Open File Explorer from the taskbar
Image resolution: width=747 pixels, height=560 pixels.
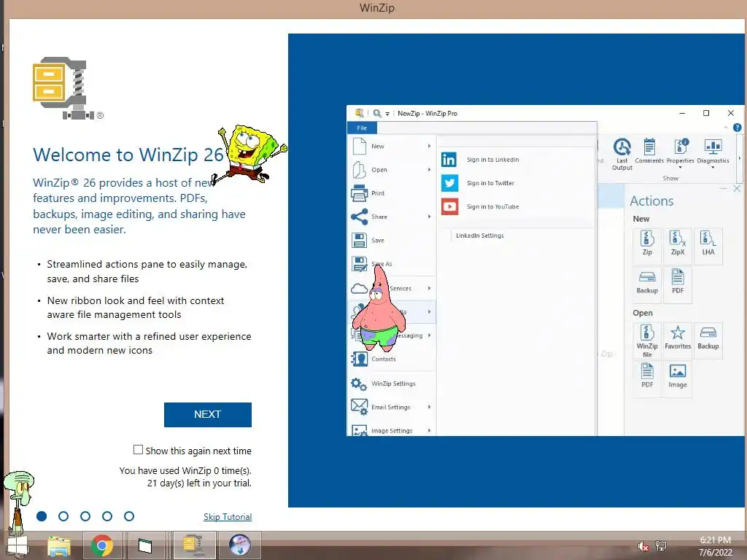coord(58,545)
